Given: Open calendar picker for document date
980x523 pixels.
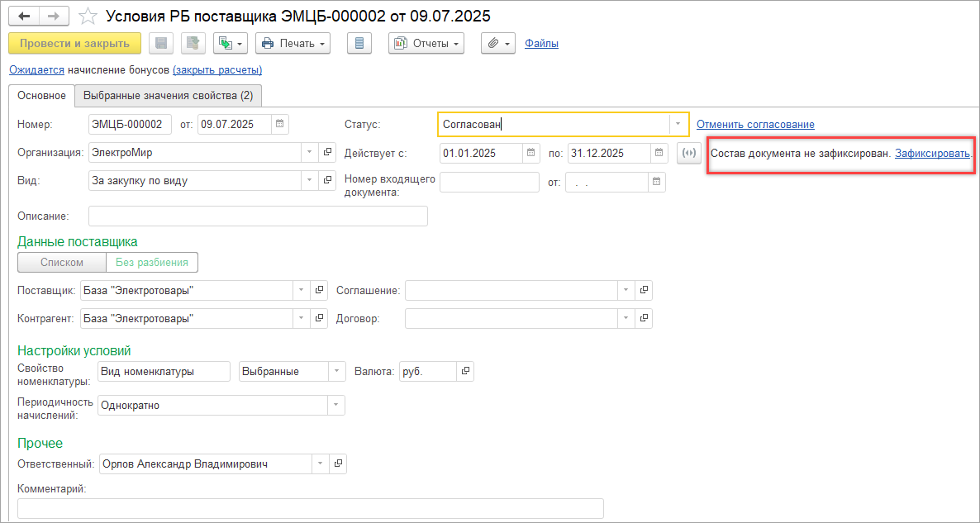Looking at the screenshot, I should point(281,125).
